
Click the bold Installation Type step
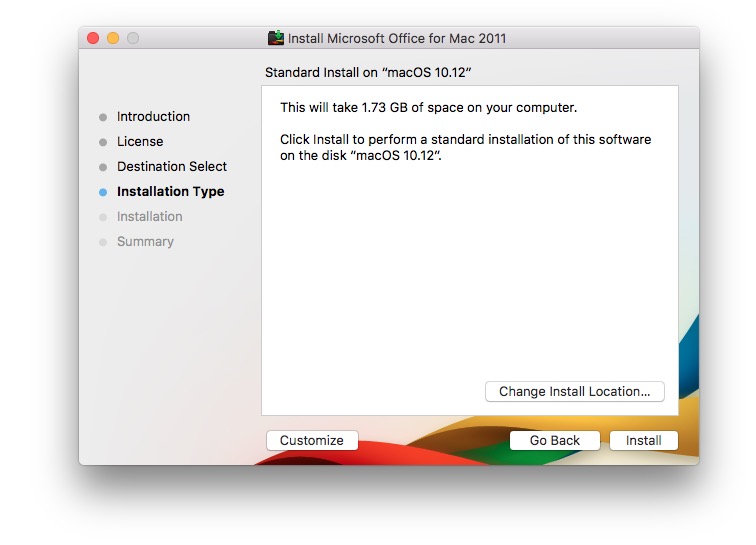coord(170,191)
